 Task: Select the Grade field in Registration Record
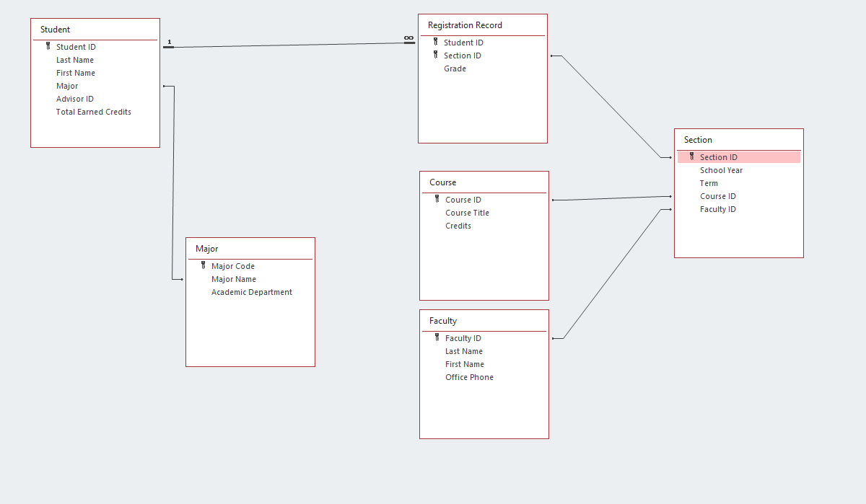tap(455, 68)
